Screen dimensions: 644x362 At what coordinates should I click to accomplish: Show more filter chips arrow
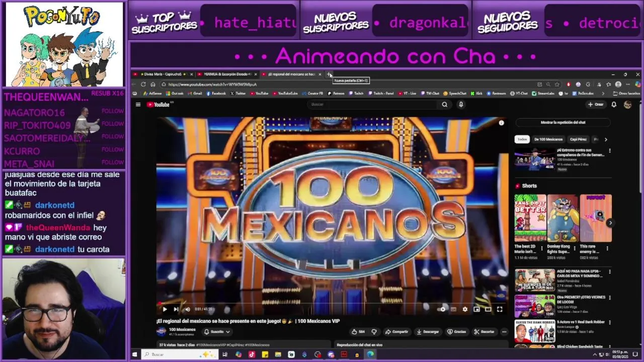coord(606,139)
